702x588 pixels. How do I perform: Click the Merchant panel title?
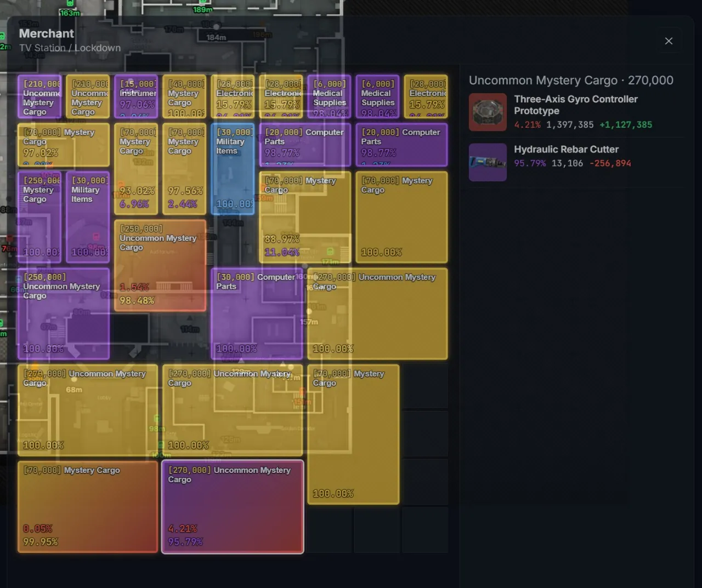[x=47, y=33]
